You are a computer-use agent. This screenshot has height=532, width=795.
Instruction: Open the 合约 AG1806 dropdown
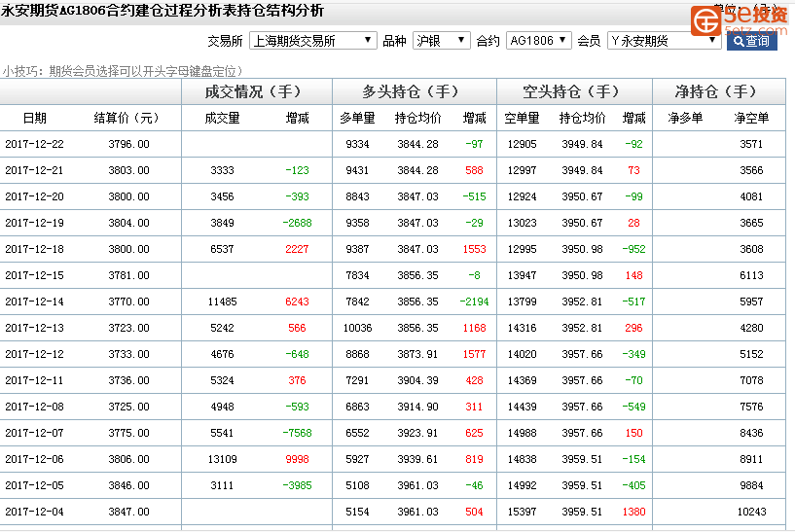click(538, 41)
